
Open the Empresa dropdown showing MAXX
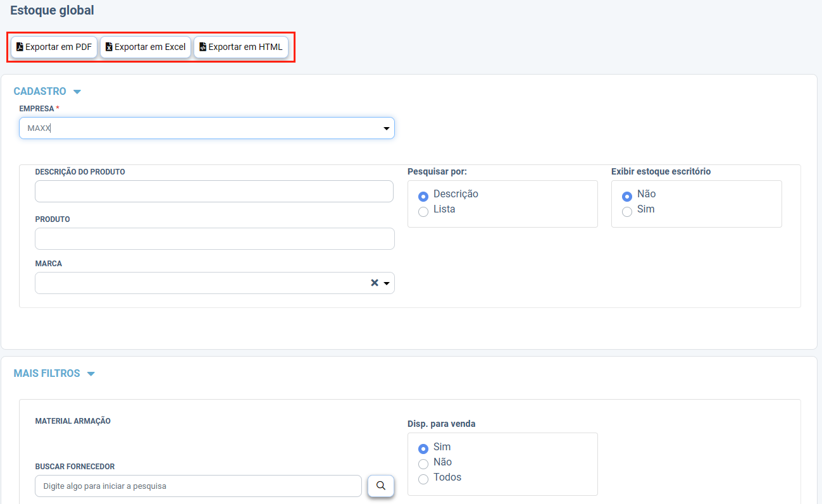tap(207, 128)
